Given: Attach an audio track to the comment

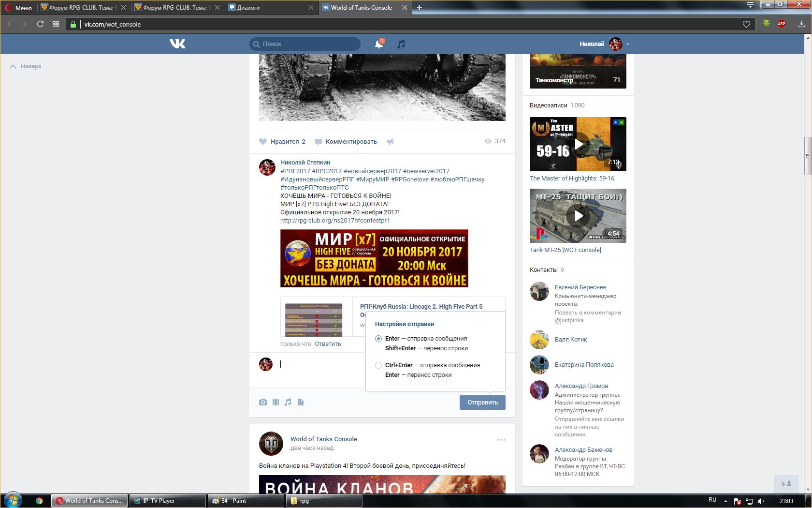Looking at the screenshot, I should (x=288, y=402).
